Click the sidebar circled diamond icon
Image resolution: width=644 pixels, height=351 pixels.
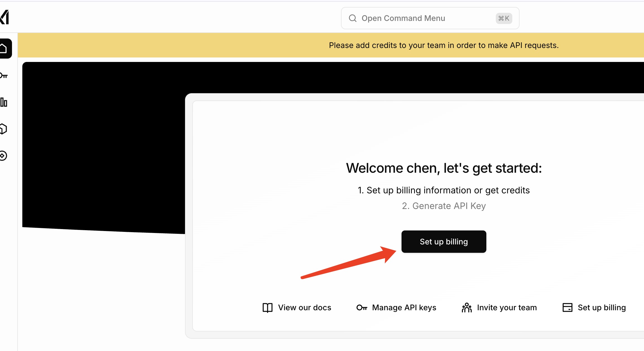pos(3,156)
